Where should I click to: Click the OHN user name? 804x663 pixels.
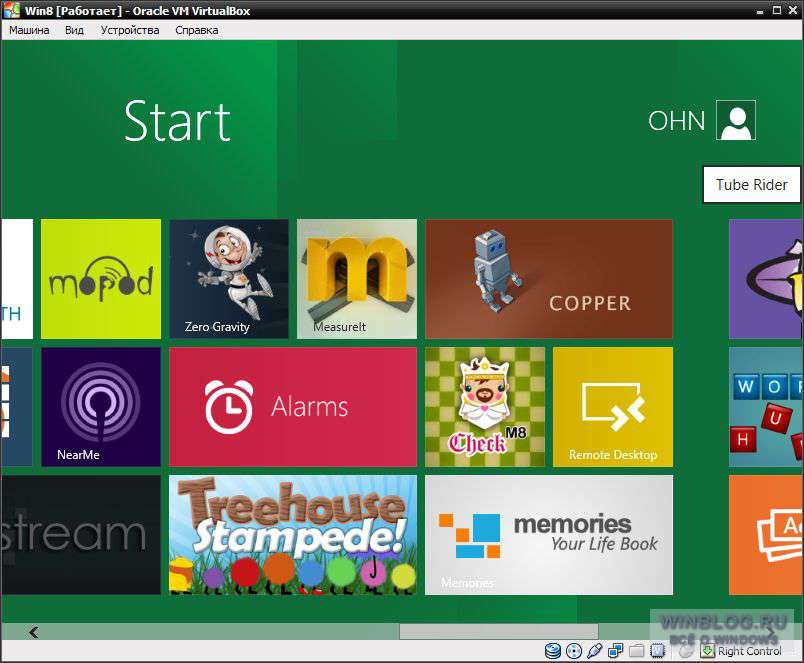tap(676, 121)
